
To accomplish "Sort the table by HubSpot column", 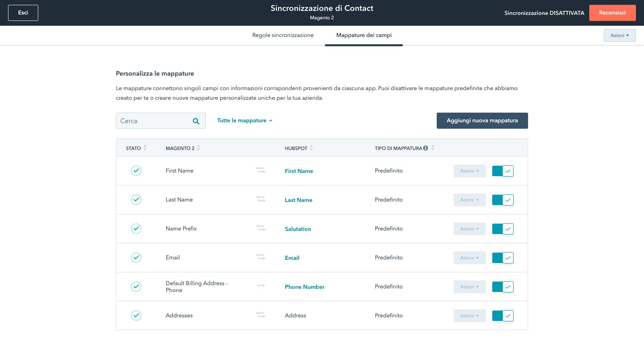I will 311,148.
